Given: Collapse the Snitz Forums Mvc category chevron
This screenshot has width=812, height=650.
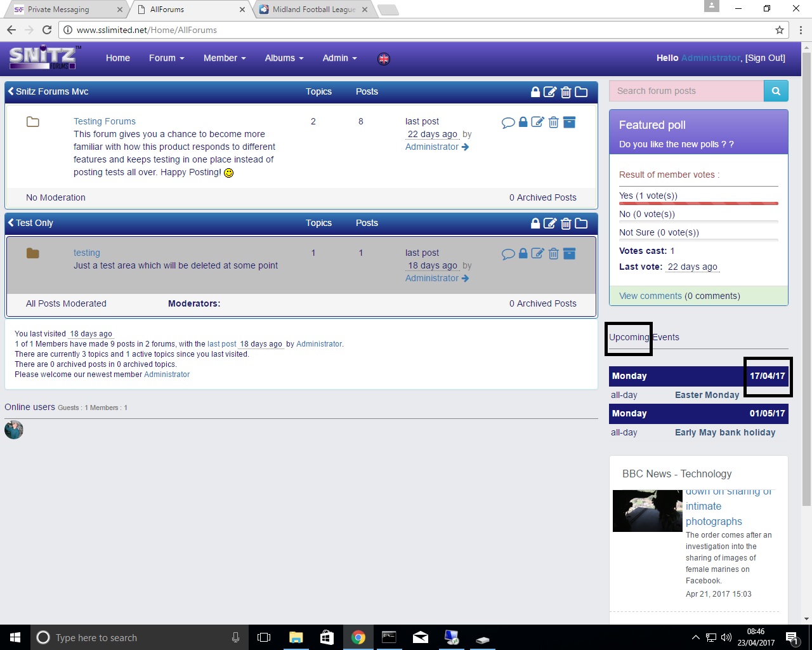Looking at the screenshot, I should pos(11,91).
